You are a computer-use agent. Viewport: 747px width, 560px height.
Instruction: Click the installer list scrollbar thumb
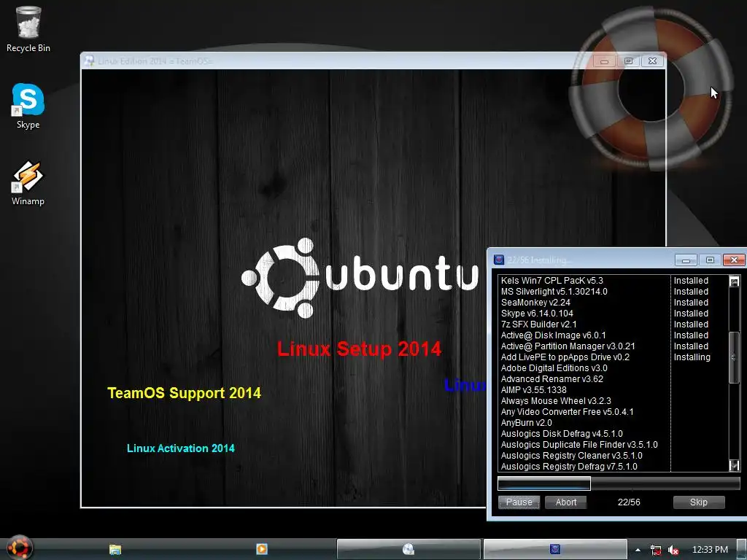point(734,357)
